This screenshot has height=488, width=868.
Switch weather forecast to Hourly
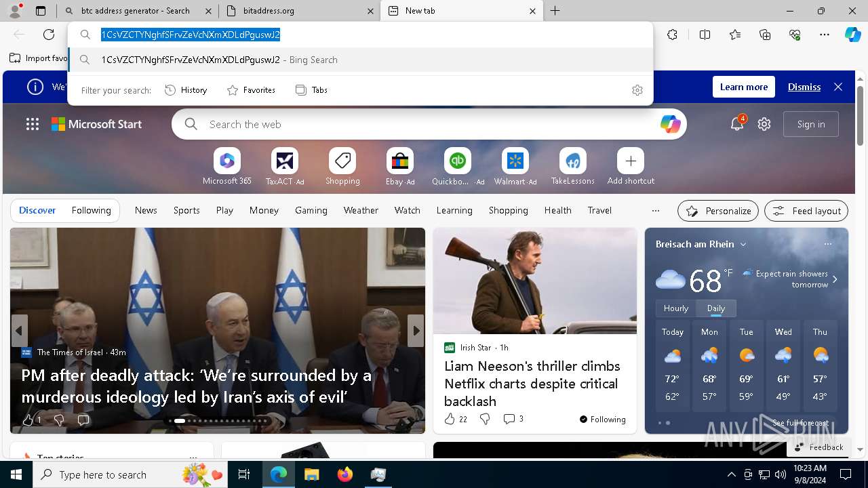(x=675, y=308)
